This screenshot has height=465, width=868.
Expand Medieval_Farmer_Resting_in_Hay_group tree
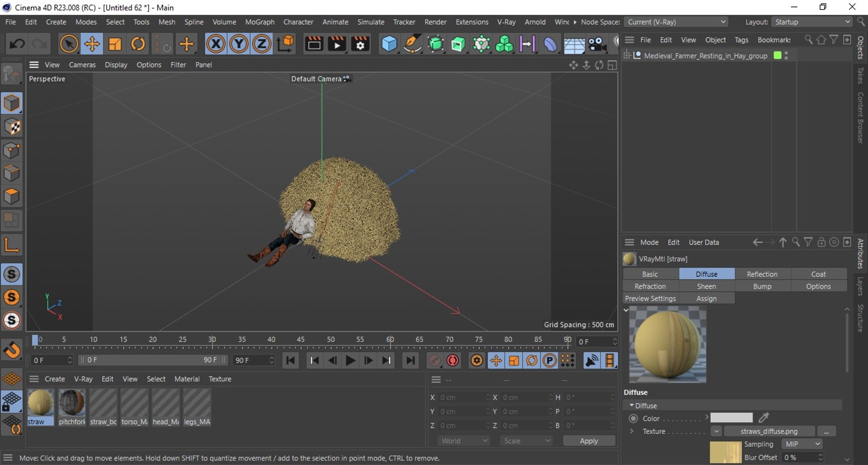627,55
